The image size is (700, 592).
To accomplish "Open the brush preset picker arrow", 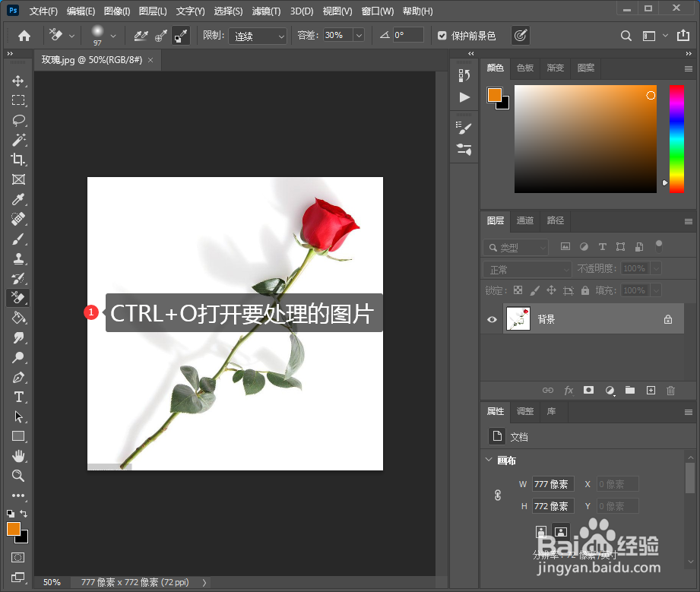I will tap(113, 36).
